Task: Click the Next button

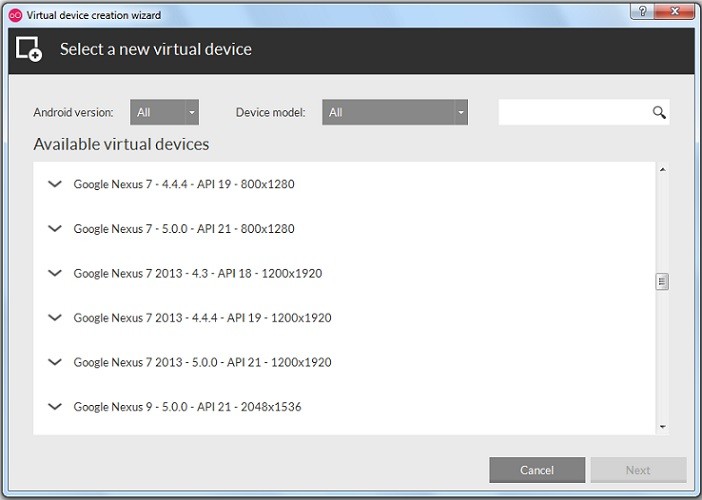Action: pos(638,470)
